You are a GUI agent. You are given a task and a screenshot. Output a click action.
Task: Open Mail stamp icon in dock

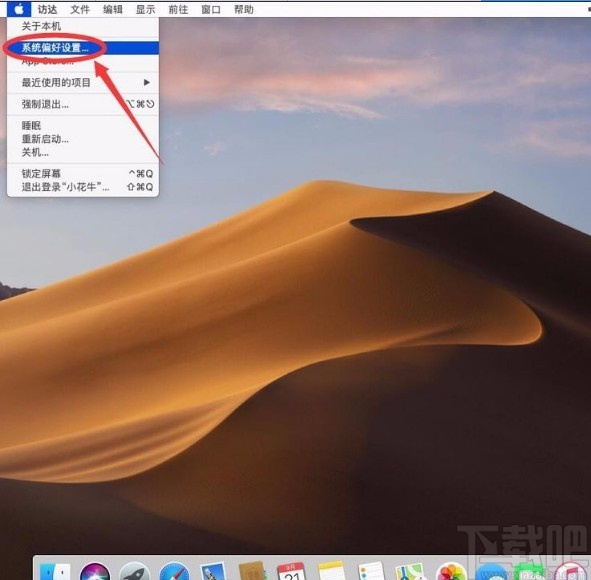213,571
